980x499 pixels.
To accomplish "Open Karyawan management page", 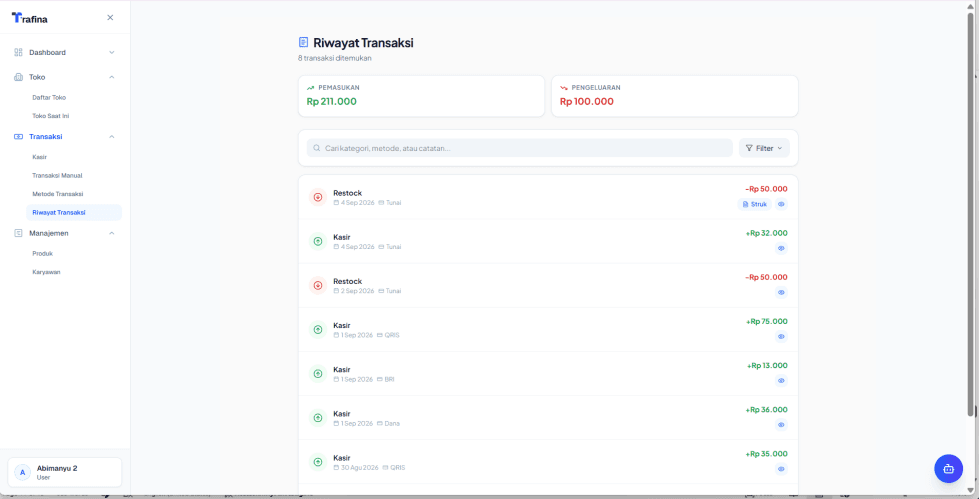I will pyautogui.click(x=46, y=272).
